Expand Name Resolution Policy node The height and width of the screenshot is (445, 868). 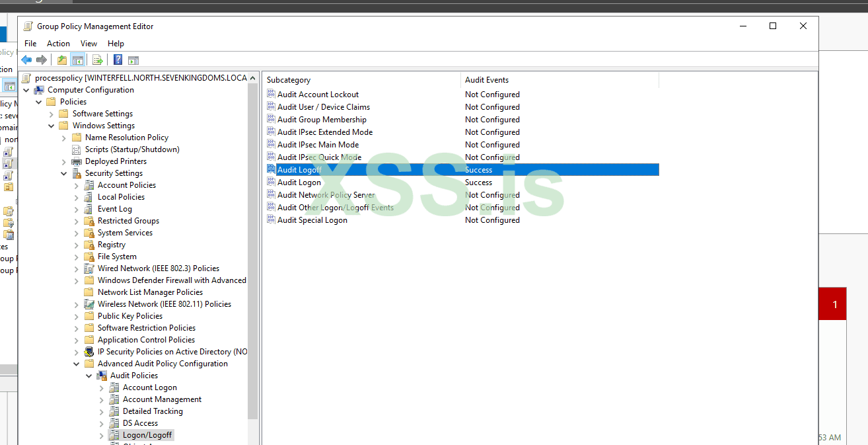click(x=64, y=138)
